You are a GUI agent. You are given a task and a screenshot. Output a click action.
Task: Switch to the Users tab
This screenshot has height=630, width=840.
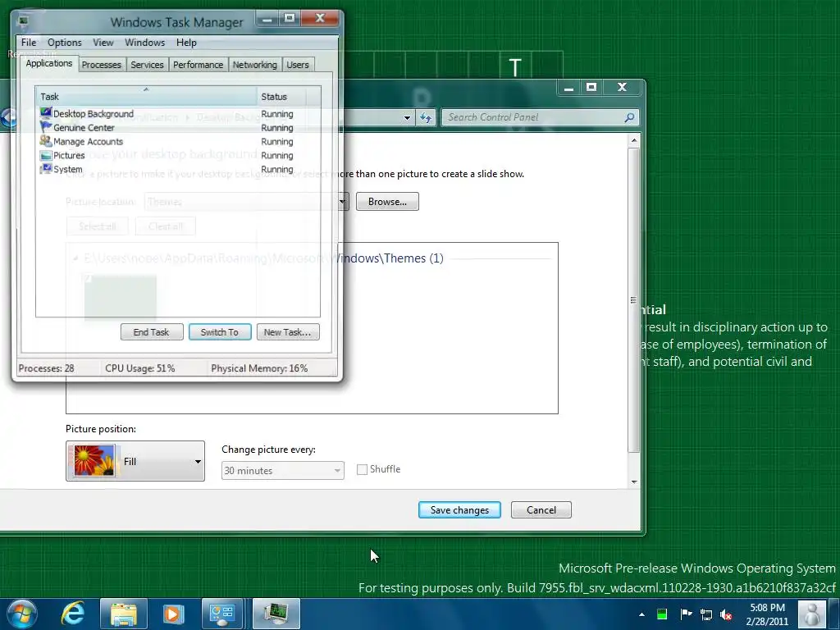[297, 65]
